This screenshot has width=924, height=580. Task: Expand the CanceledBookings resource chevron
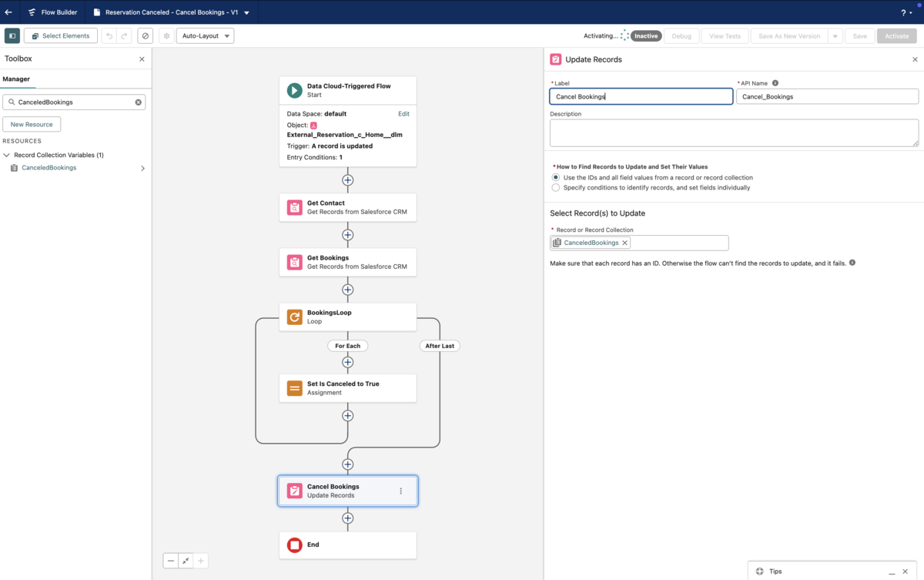click(142, 168)
